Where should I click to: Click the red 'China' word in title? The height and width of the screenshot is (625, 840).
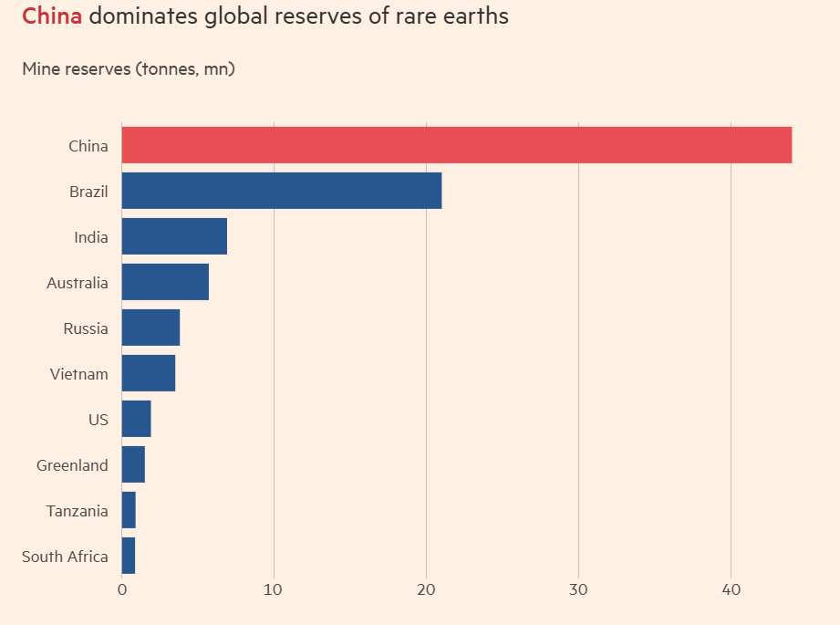52,16
